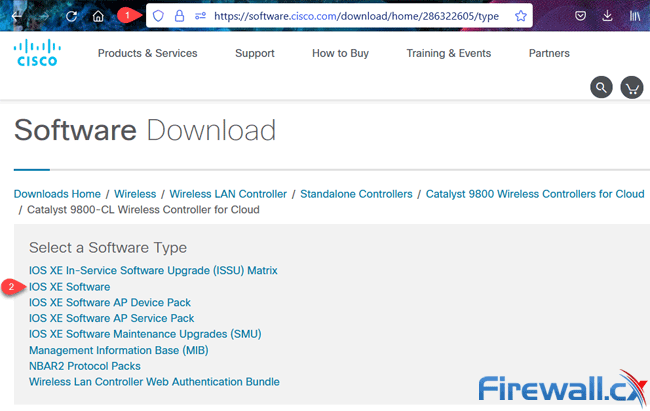This screenshot has height=411, width=650.
Task: Open the tracking protection shield icon
Action: point(158,16)
